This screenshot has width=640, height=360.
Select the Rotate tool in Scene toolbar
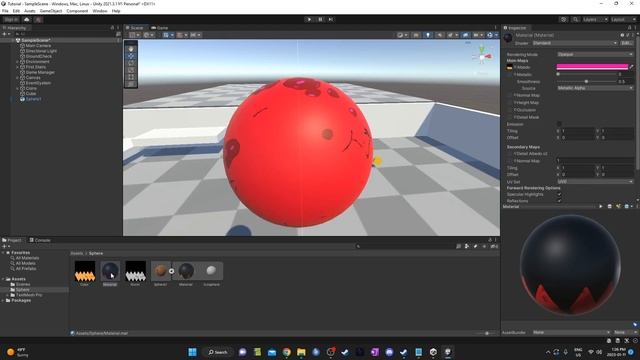pyautogui.click(x=131, y=63)
